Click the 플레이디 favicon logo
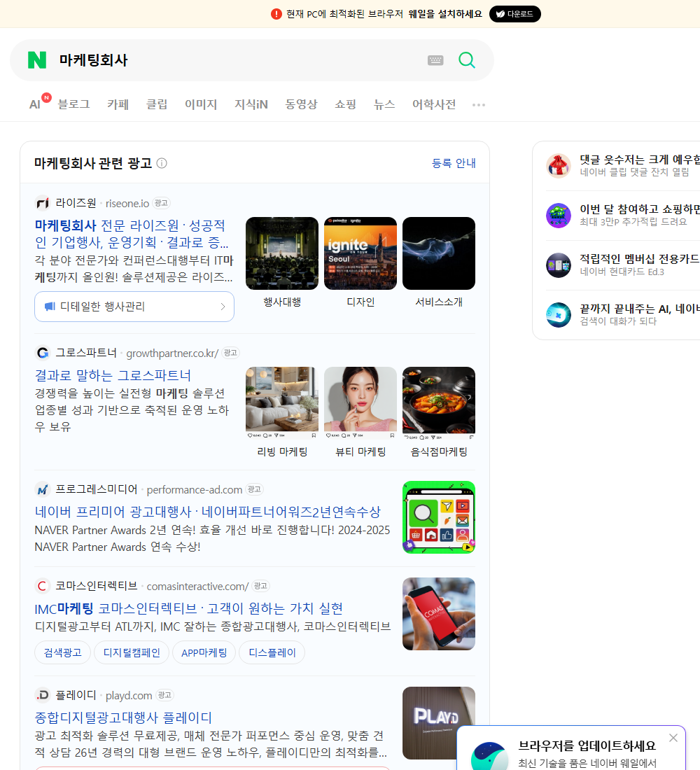Viewport: 700px width, 770px height. click(x=43, y=695)
